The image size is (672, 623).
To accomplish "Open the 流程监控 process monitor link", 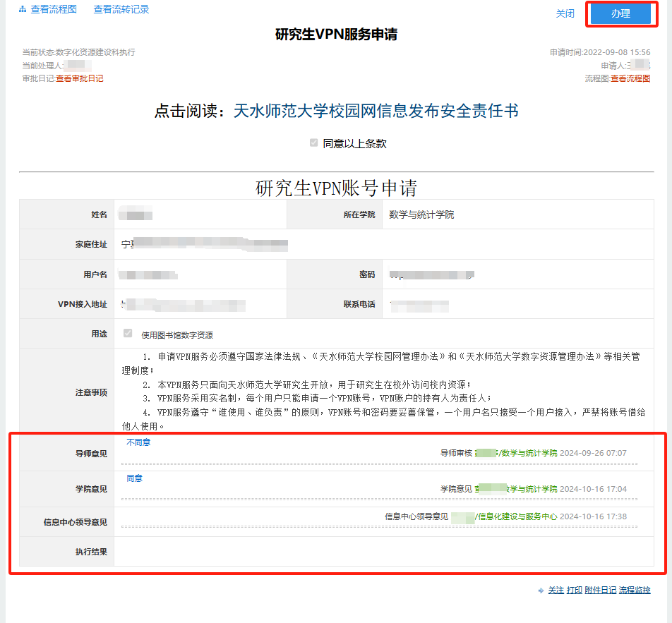I will (x=635, y=591).
